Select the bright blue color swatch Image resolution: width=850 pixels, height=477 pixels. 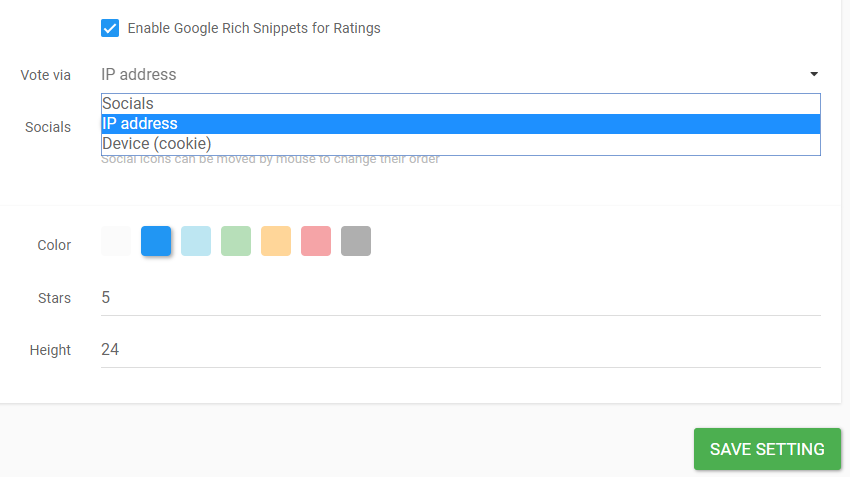click(x=156, y=241)
